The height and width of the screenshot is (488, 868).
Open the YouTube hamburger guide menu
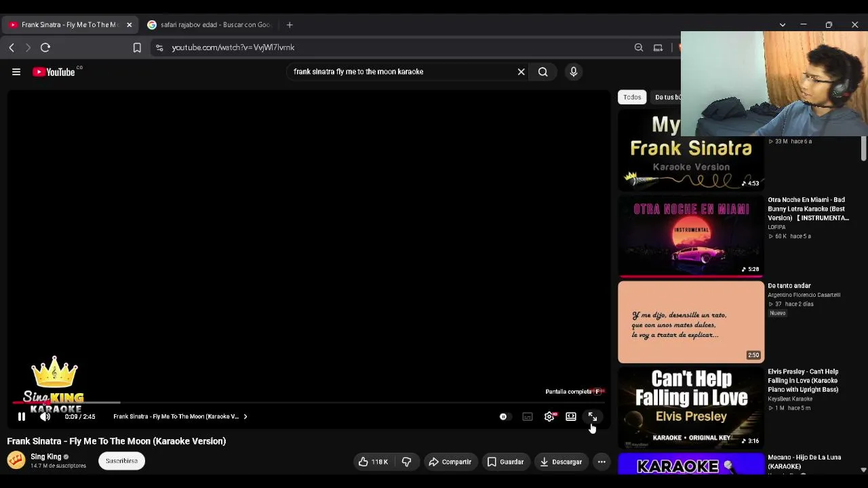pyautogui.click(x=16, y=72)
